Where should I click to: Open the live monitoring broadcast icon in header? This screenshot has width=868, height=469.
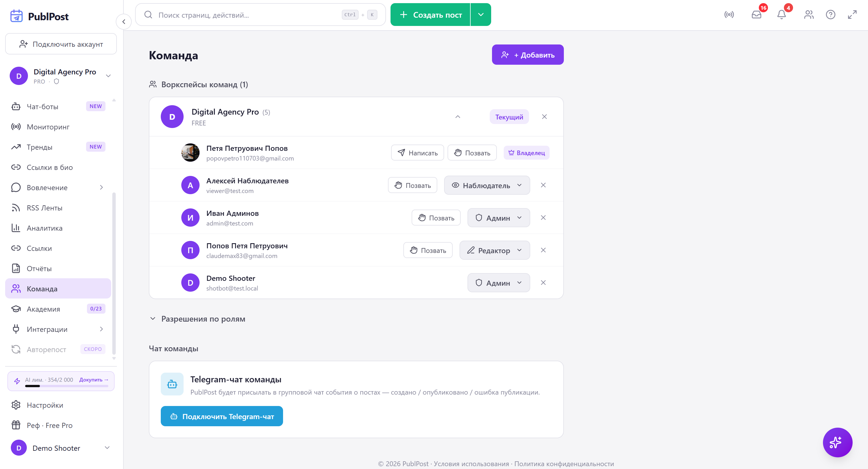(x=729, y=15)
